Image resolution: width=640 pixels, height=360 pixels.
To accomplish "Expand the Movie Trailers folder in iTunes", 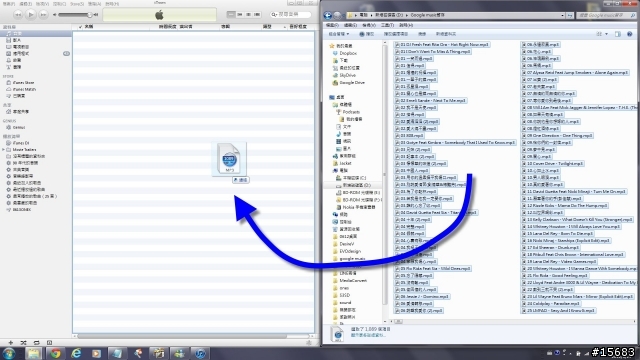I will click(4, 150).
